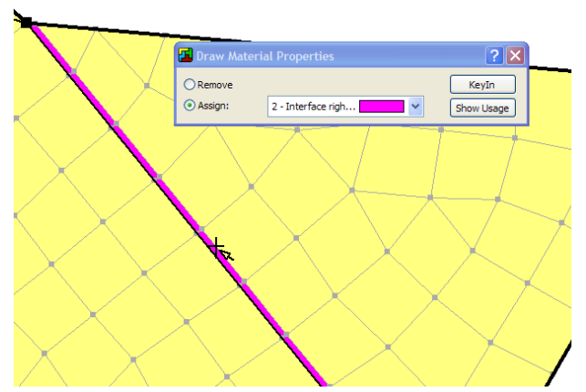Screen dimensions: 586x392
Task: Select the Assign radio button
Action: (190, 106)
